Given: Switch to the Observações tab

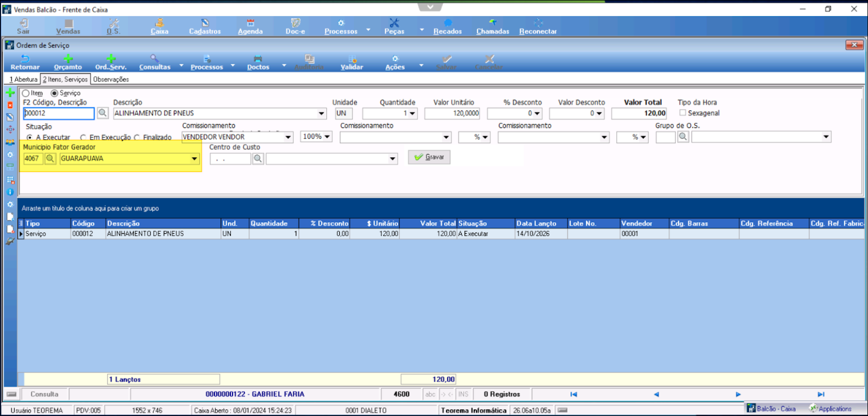Looking at the screenshot, I should (111, 79).
